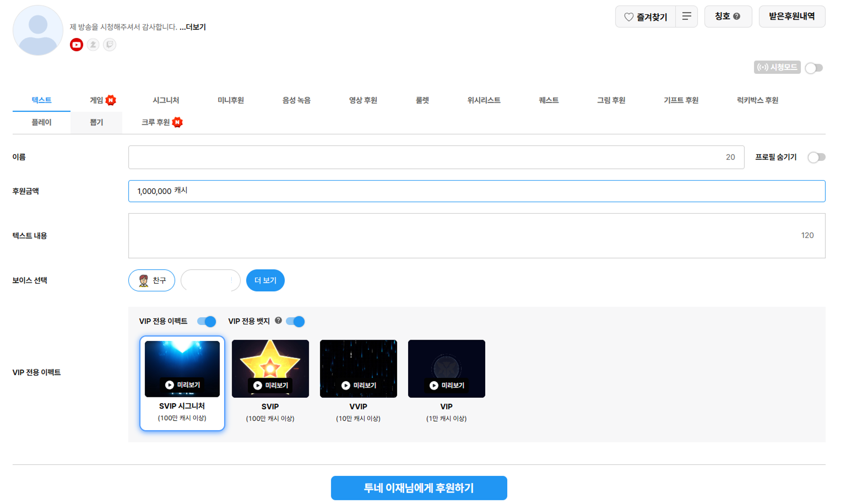
Task: Play the SVIP 시그니처 preview
Action: tap(182, 385)
